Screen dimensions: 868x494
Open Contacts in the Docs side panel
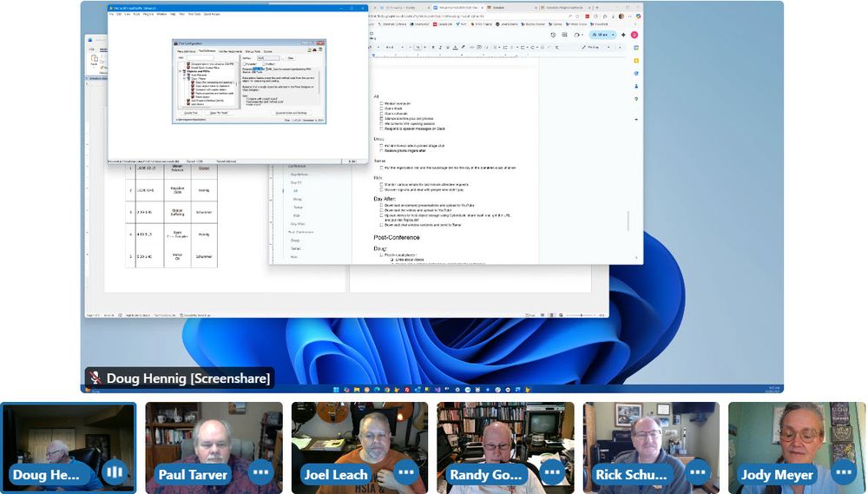636,86
